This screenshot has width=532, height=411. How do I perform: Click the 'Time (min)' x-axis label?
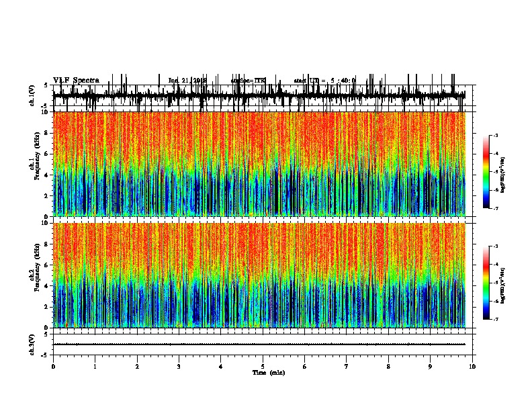click(x=269, y=373)
